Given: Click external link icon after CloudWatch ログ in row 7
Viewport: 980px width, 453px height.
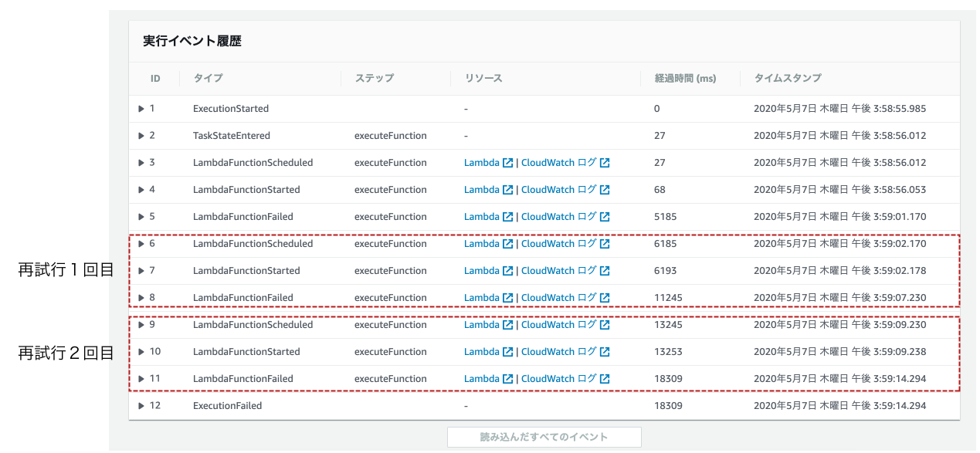Looking at the screenshot, I should pyautogui.click(x=605, y=271).
